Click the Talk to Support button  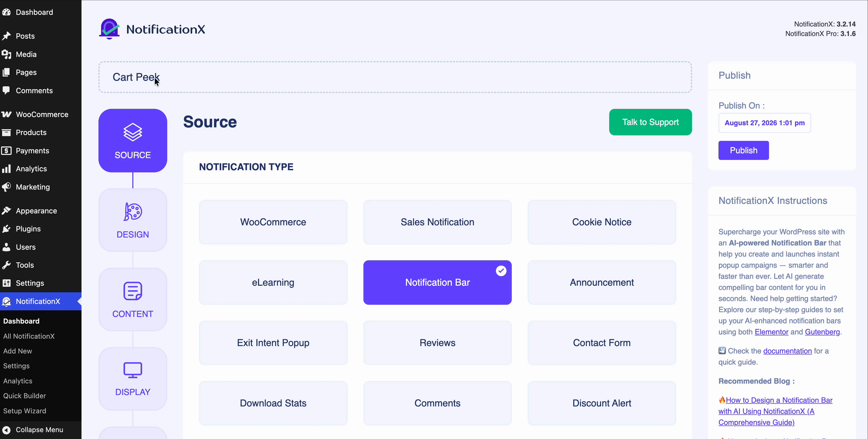650,122
